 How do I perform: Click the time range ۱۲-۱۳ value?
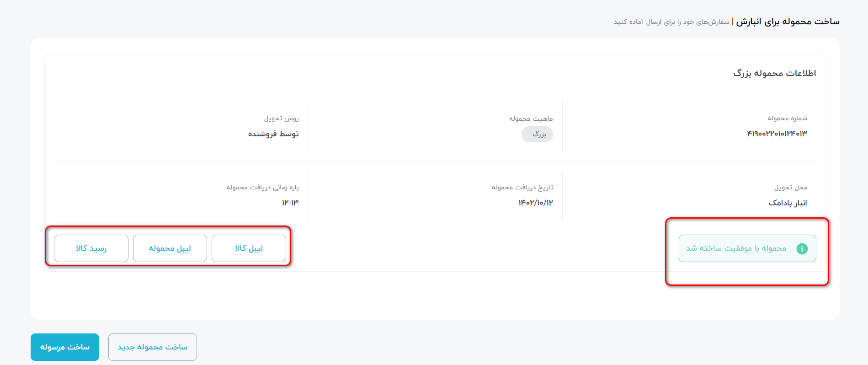[290, 203]
